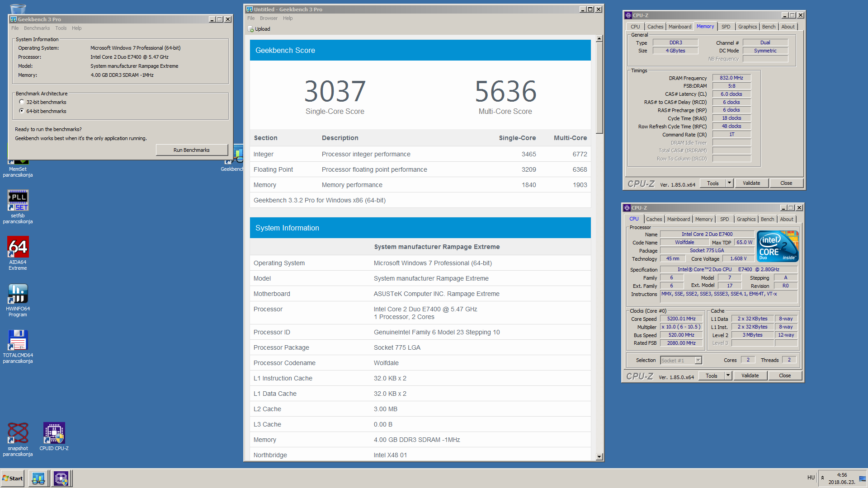Open the Start menu
This screenshot has width=868, height=488.
pos(13,478)
